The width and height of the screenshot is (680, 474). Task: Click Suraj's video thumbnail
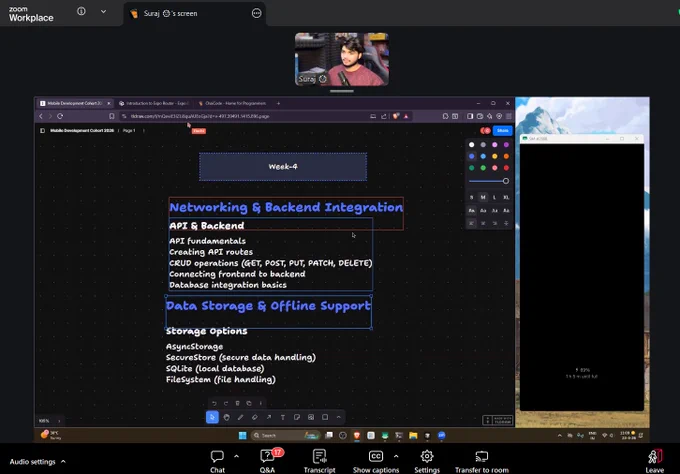tap(342, 59)
